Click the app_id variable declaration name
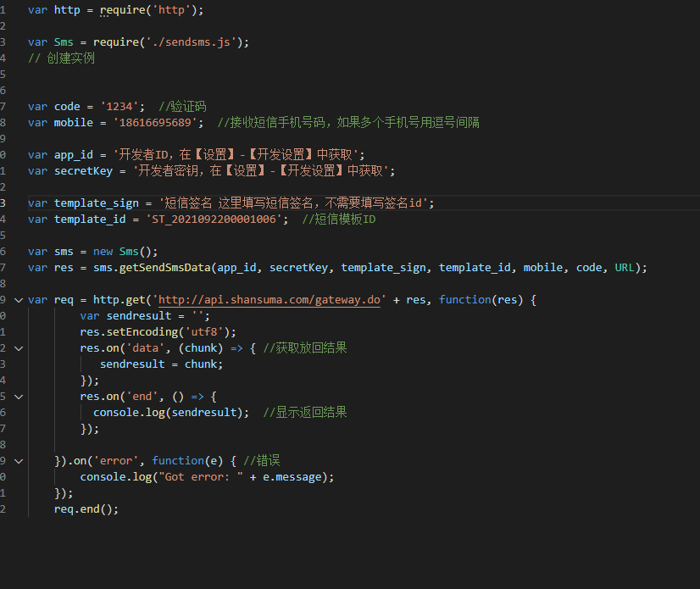The image size is (700, 589). coord(70,155)
